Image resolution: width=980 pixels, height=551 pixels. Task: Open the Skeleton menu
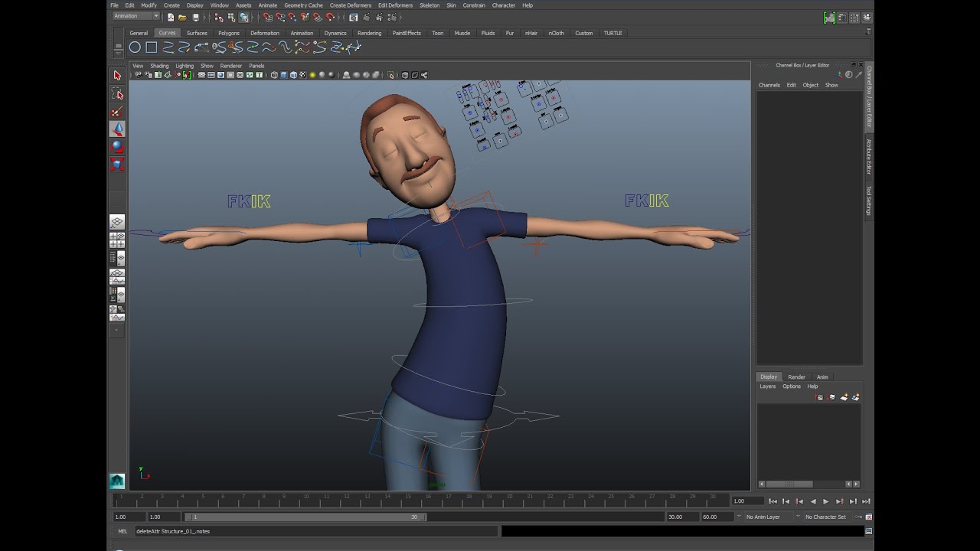coord(430,5)
